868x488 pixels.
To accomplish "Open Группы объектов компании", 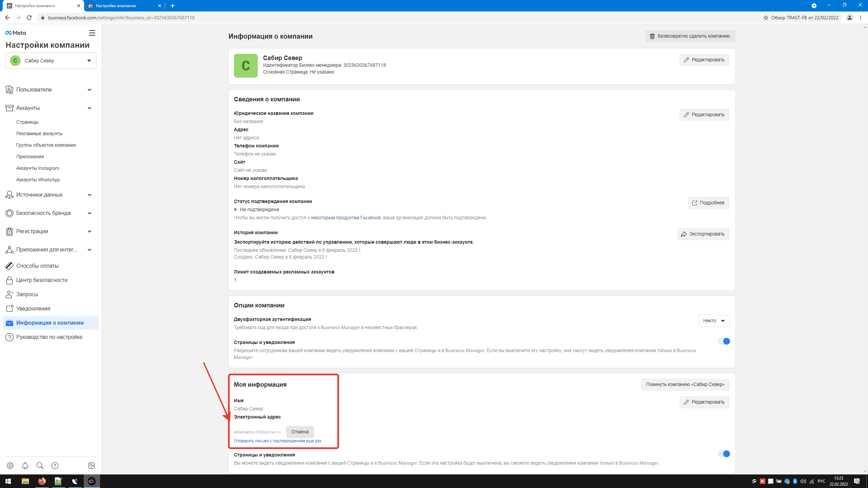I will tap(46, 145).
